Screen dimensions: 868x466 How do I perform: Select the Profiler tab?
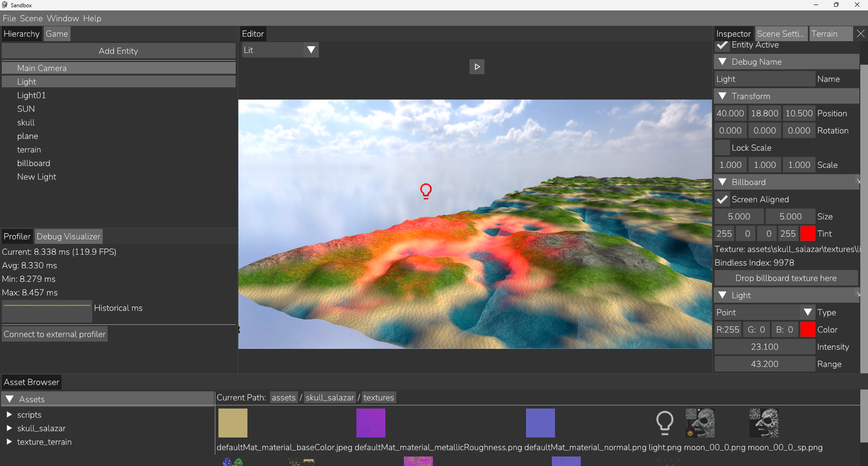(x=17, y=237)
